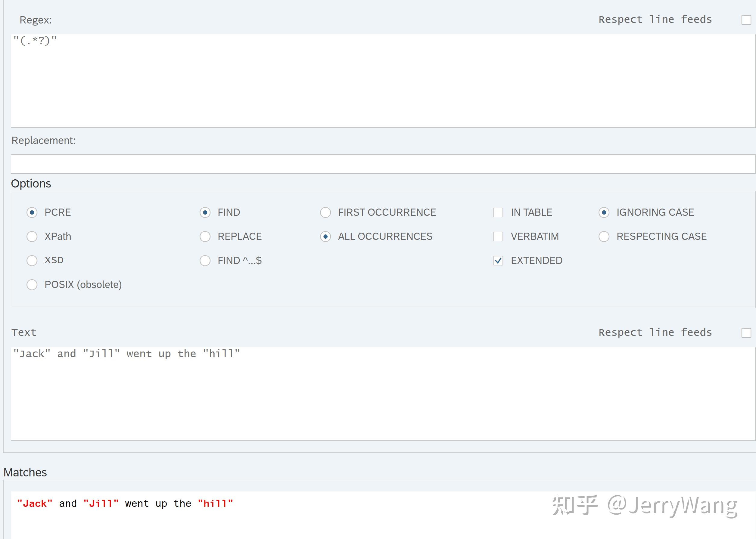
Task: Toggle Regex Respect line feeds checkbox
Action: [x=746, y=20]
